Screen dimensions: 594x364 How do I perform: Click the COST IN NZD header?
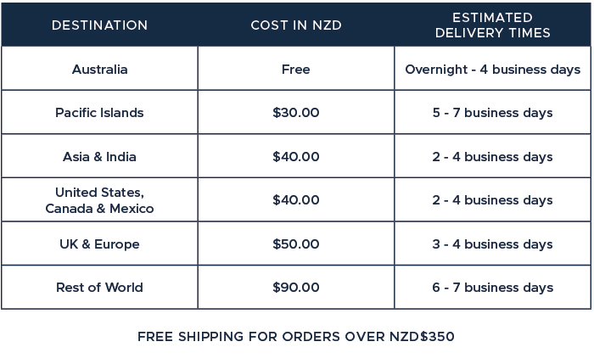coord(296,25)
